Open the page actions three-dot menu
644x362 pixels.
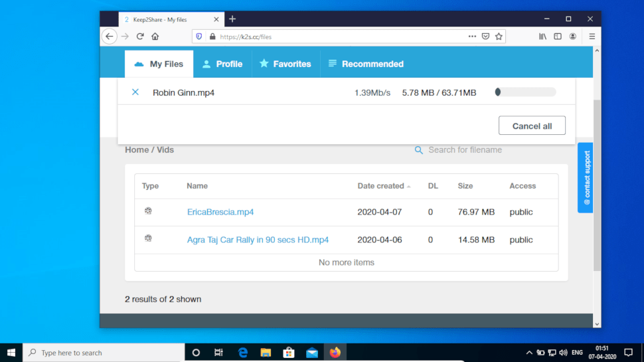coord(472,37)
